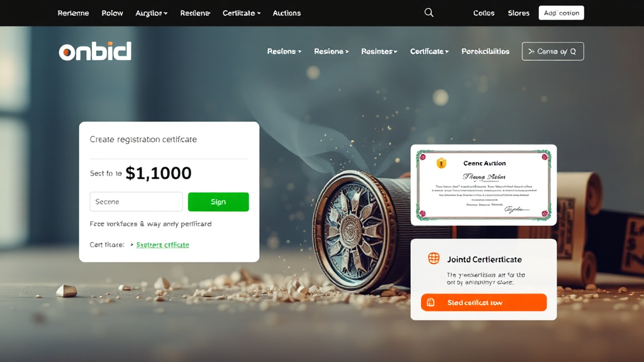Image resolution: width=644 pixels, height=362 pixels.
Task: Click the Add cotion button
Action: pos(561,13)
